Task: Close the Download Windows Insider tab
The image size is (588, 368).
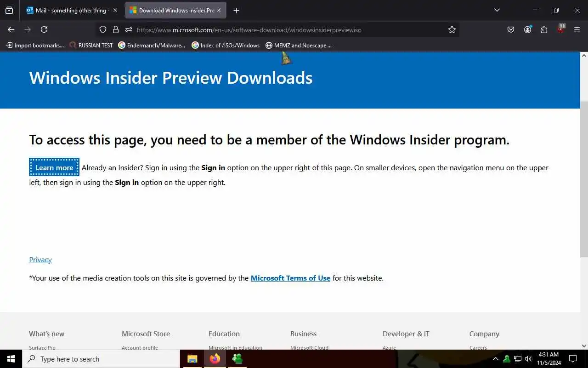Action: point(219,10)
